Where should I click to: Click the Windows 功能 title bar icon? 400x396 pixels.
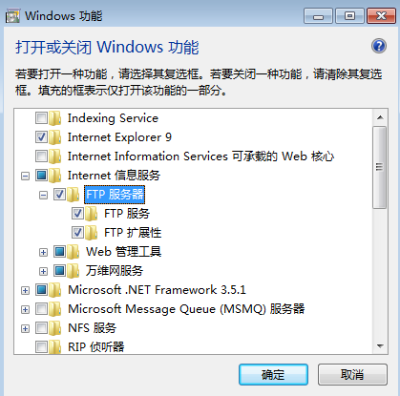coord(13,16)
